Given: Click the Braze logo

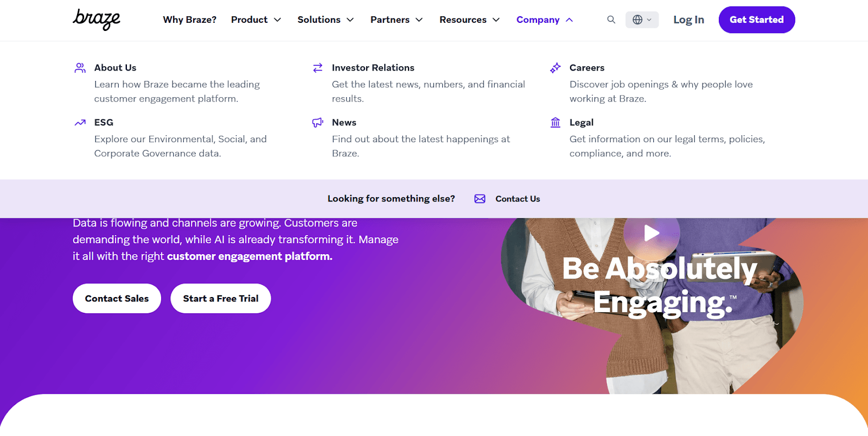Looking at the screenshot, I should 97,20.
